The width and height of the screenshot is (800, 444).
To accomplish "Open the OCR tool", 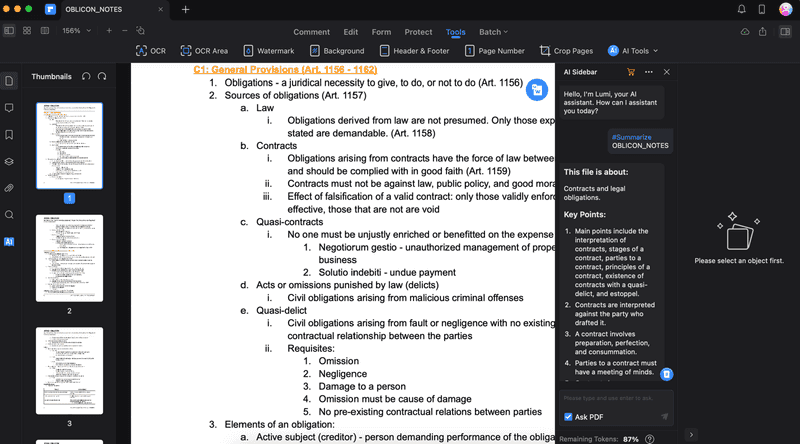I will point(150,50).
